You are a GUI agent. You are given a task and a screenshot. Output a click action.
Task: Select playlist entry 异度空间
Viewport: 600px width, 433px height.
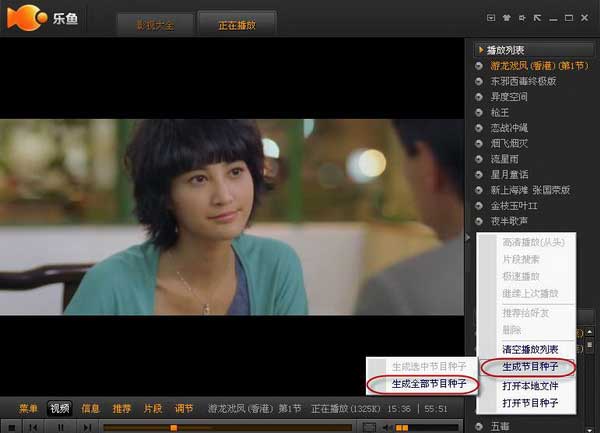point(509,97)
